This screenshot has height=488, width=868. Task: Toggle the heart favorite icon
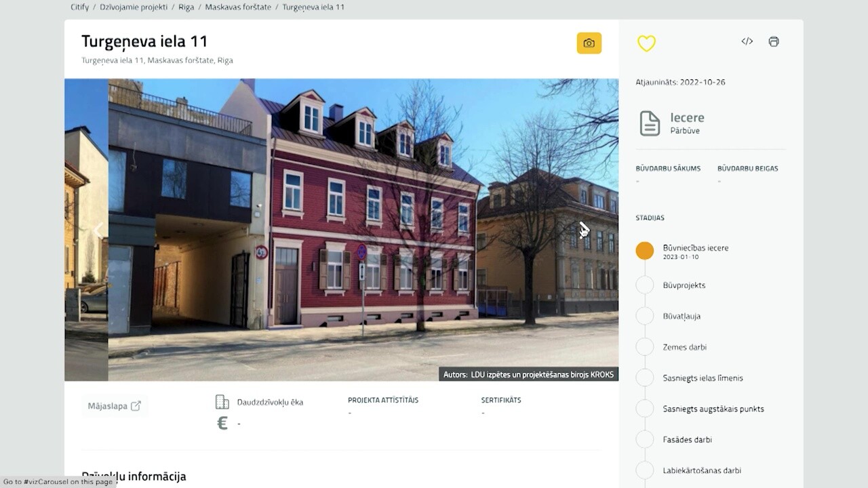click(646, 43)
